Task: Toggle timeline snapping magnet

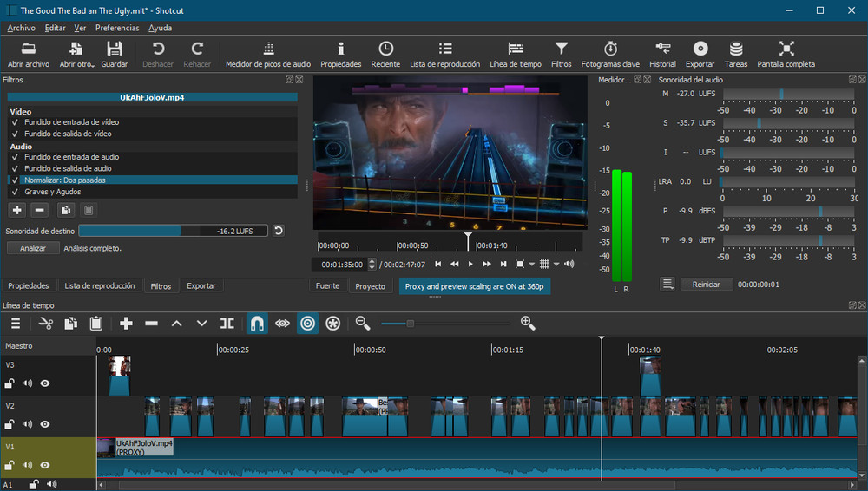Action: pos(257,324)
